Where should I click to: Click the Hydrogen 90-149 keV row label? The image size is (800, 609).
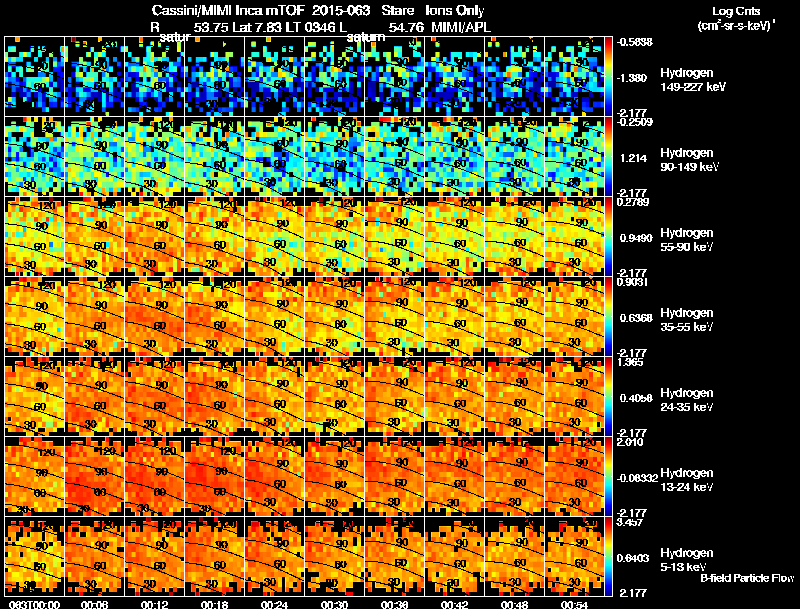689,160
